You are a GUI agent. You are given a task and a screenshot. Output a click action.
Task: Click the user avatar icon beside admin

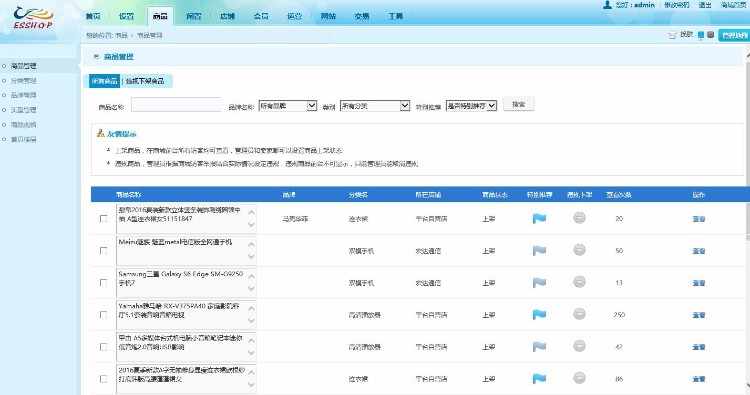pyautogui.click(x=607, y=5)
